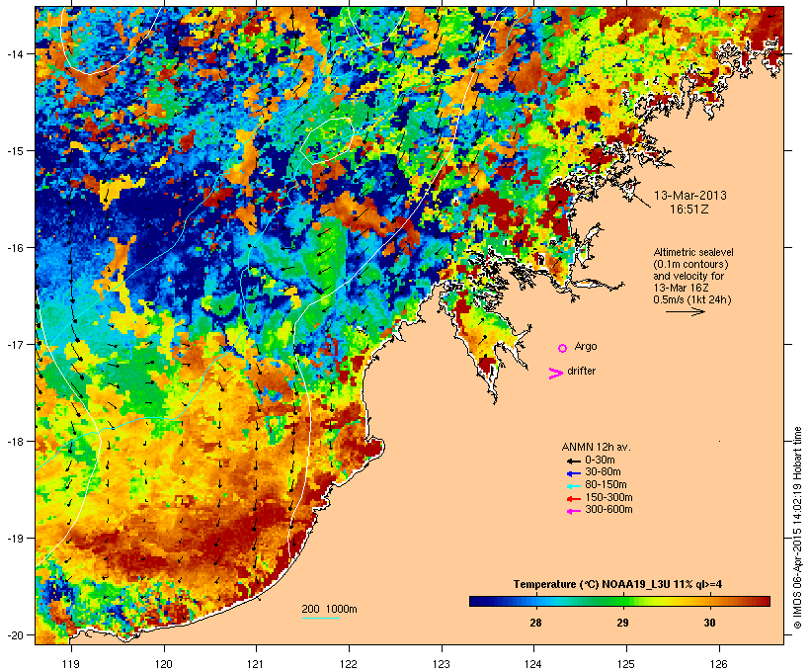Click the magenta 300-600m legend arrow
The height and width of the screenshot is (672, 810).
coord(573,511)
